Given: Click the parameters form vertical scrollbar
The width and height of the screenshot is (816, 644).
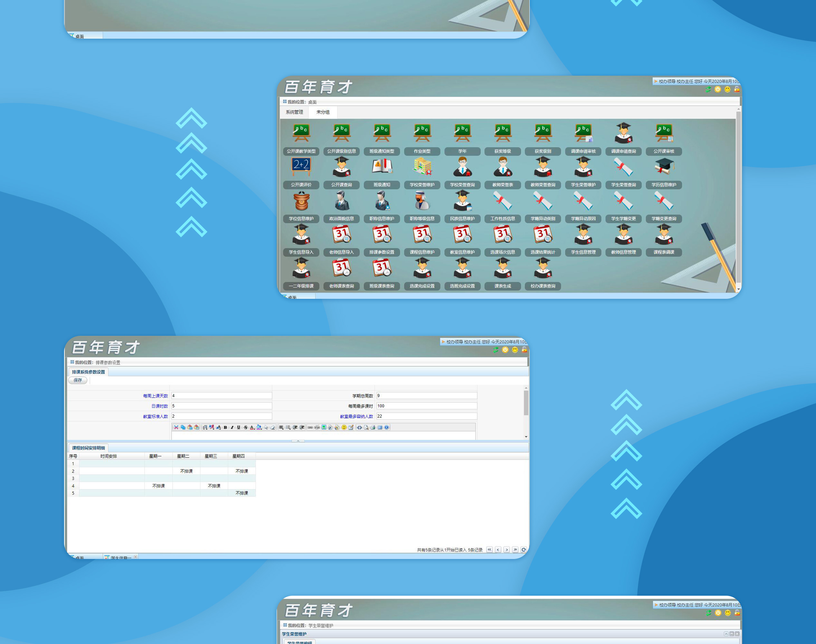Looking at the screenshot, I should (x=526, y=403).
